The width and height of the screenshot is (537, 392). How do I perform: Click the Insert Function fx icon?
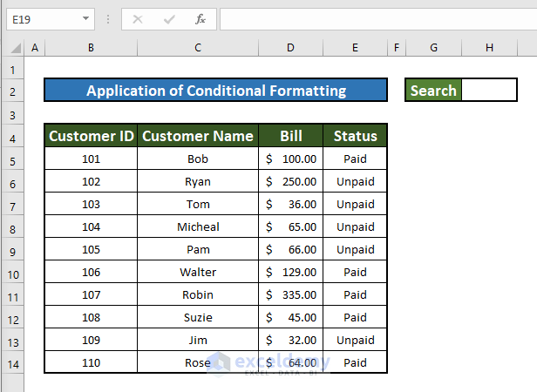(x=201, y=18)
